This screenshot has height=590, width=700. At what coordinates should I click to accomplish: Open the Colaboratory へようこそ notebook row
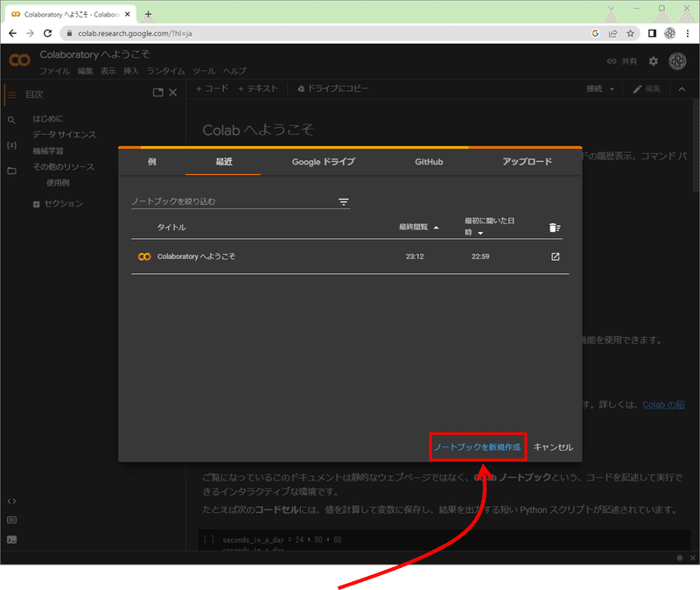(x=350, y=256)
